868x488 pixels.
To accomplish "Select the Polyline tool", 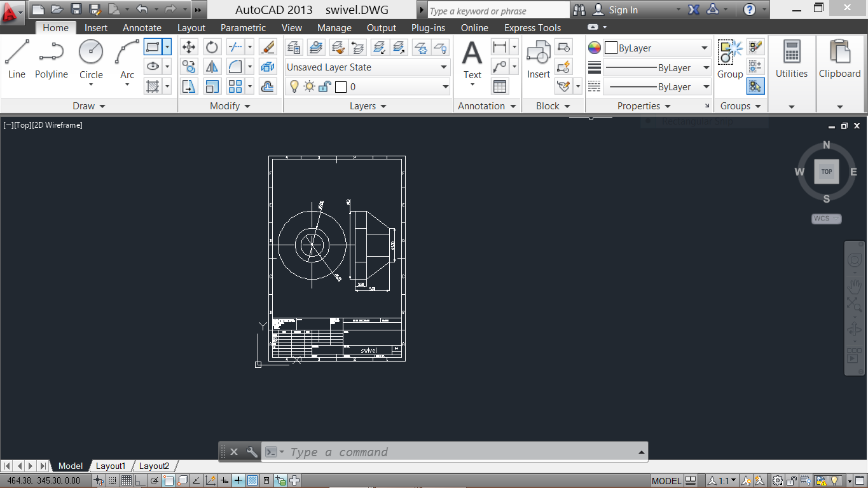I will pyautogui.click(x=51, y=58).
